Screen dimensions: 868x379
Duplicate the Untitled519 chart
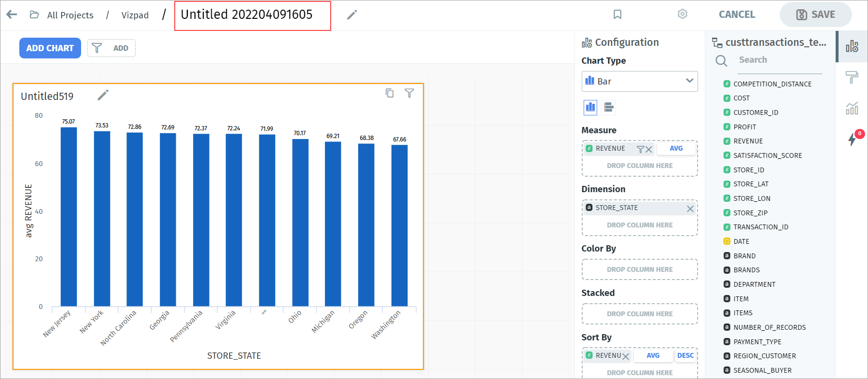click(x=390, y=93)
